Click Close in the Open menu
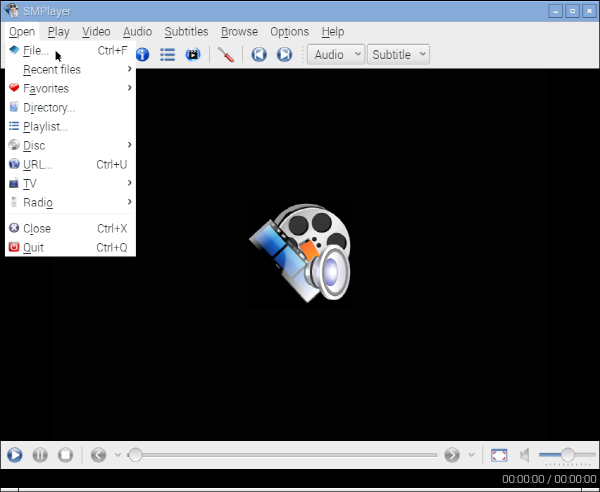Screen dimensions: 600x492 70,228
